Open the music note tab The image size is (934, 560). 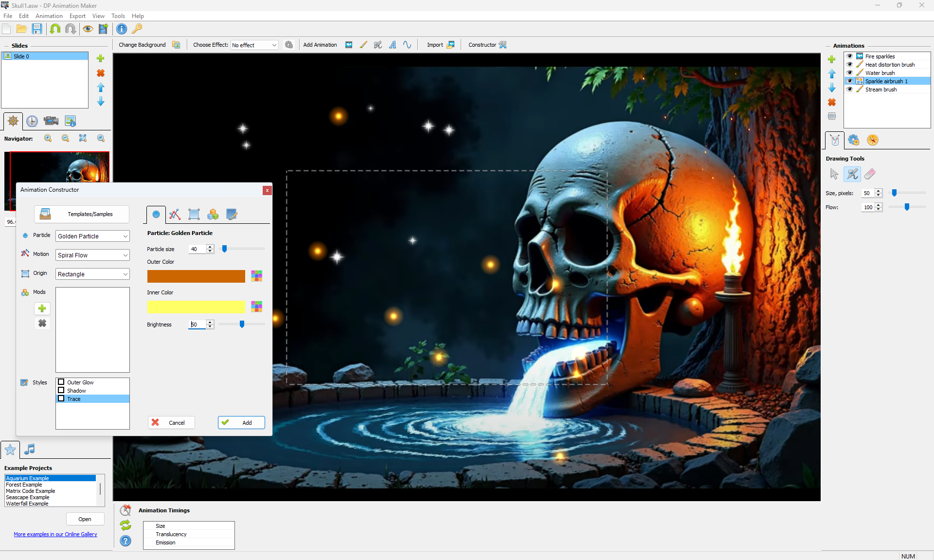click(30, 449)
